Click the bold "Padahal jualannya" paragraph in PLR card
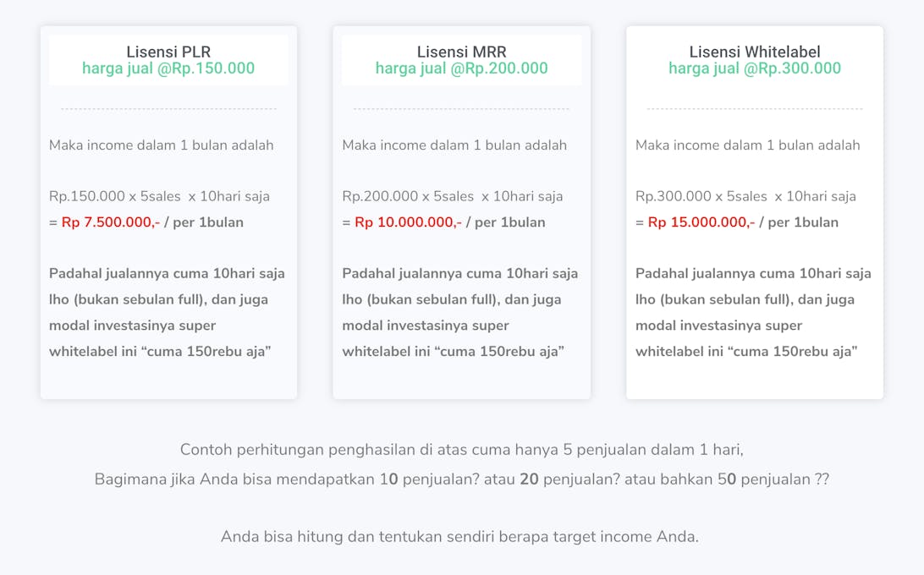 coord(167,312)
